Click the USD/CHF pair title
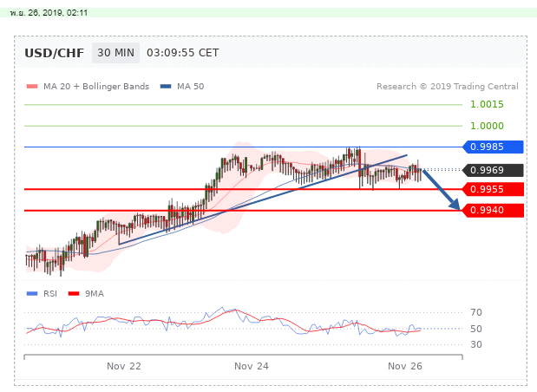 pyautogui.click(x=54, y=53)
